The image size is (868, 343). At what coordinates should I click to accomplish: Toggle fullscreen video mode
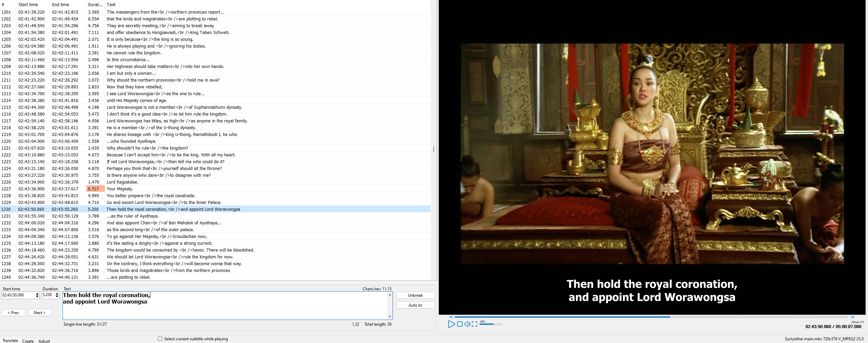point(474,324)
